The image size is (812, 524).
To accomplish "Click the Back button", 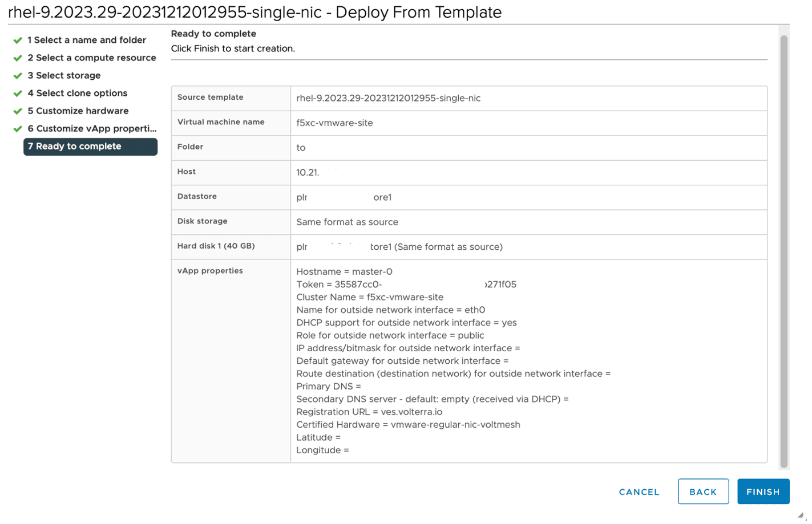I will [x=702, y=491].
